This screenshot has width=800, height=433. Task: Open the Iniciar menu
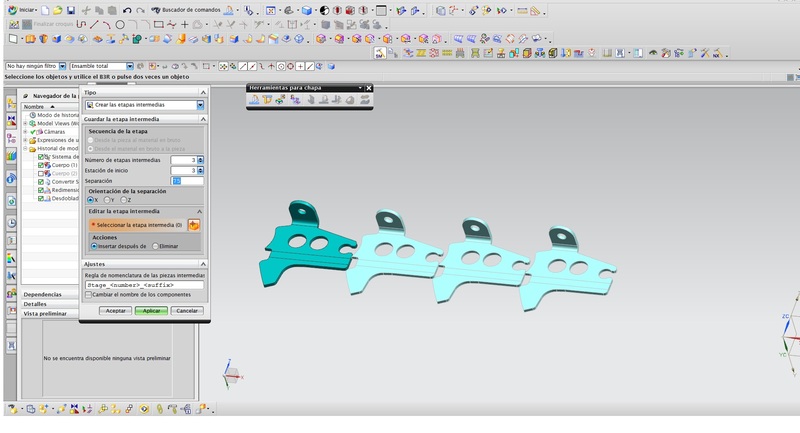point(25,10)
